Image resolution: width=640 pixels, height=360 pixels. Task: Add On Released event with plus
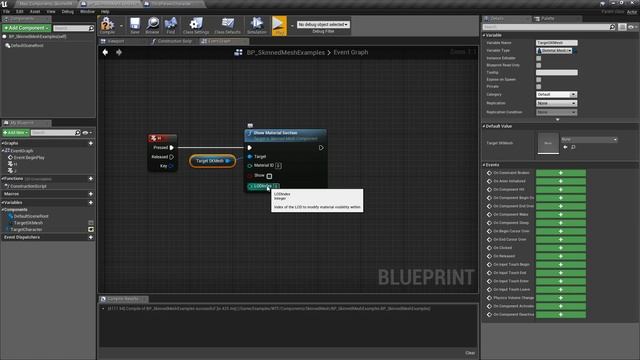click(561, 256)
